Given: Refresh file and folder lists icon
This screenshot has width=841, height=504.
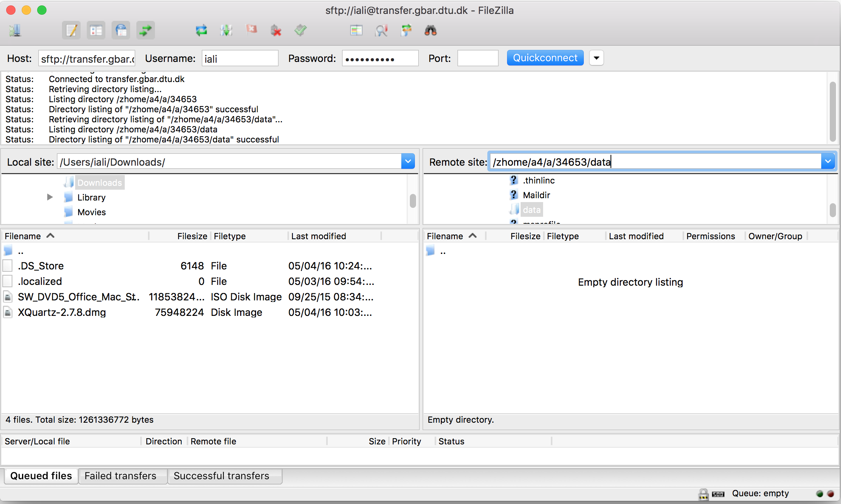Looking at the screenshot, I should 201,30.
